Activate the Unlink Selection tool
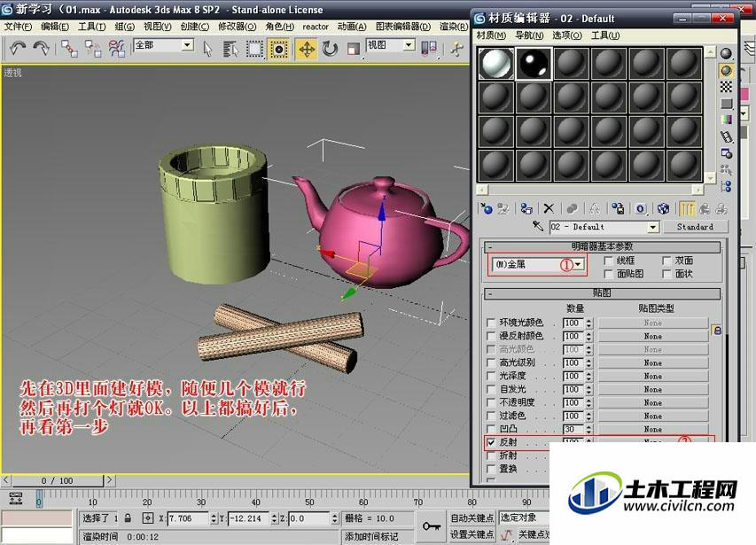 [x=92, y=49]
